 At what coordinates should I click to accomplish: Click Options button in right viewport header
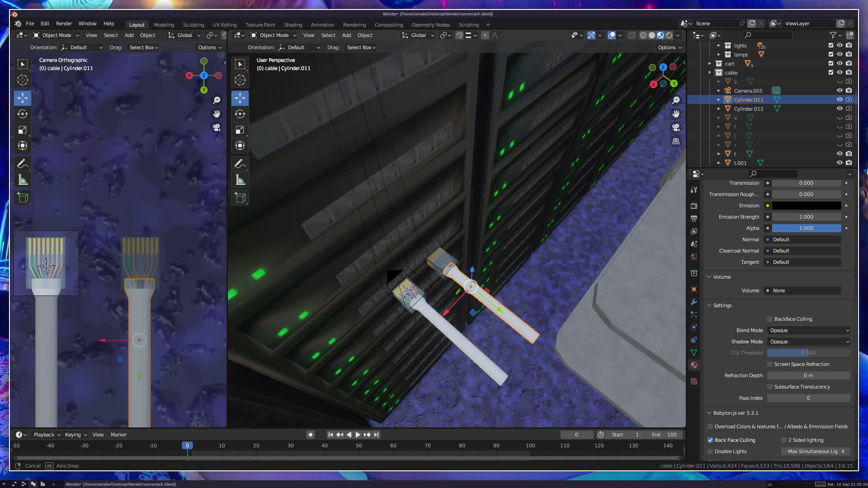point(670,47)
